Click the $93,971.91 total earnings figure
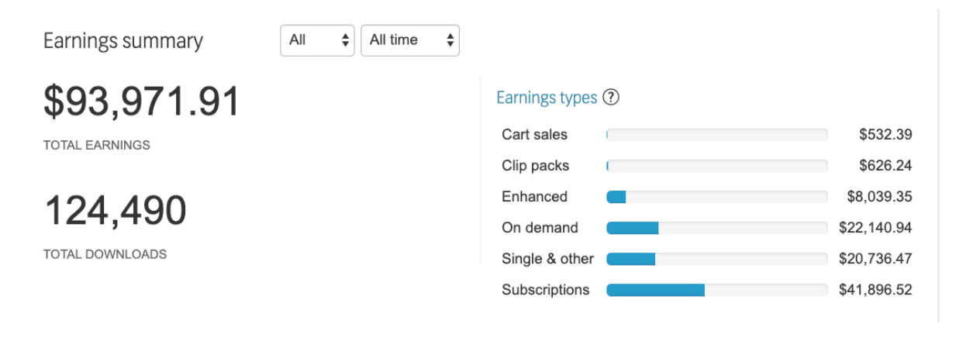Image resolution: width=980 pixels, height=341 pixels. pos(142,103)
